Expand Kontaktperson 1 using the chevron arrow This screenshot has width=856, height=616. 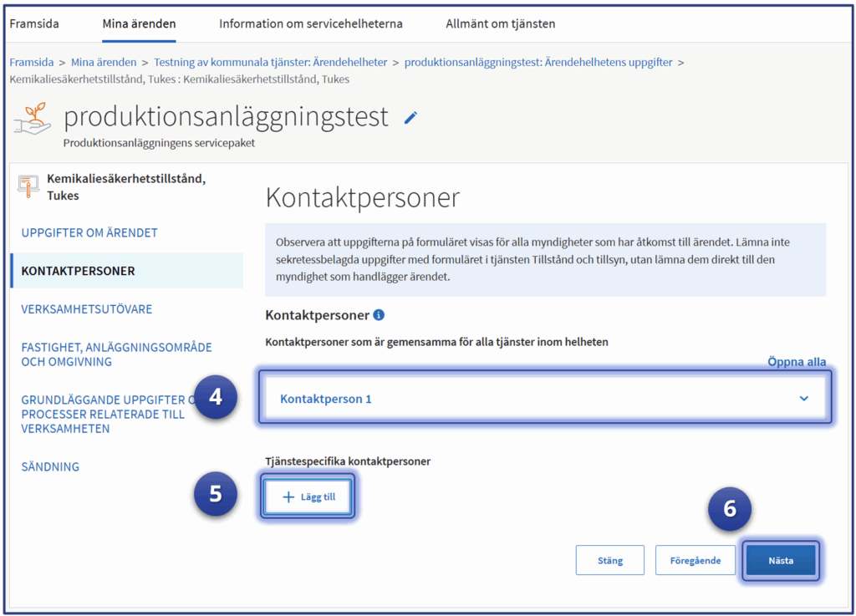(x=803, y=399)
